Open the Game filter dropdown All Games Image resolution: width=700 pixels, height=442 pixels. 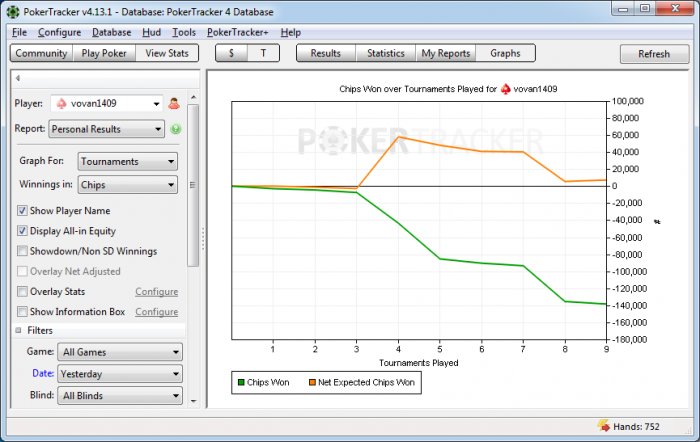tap(120, 352)
